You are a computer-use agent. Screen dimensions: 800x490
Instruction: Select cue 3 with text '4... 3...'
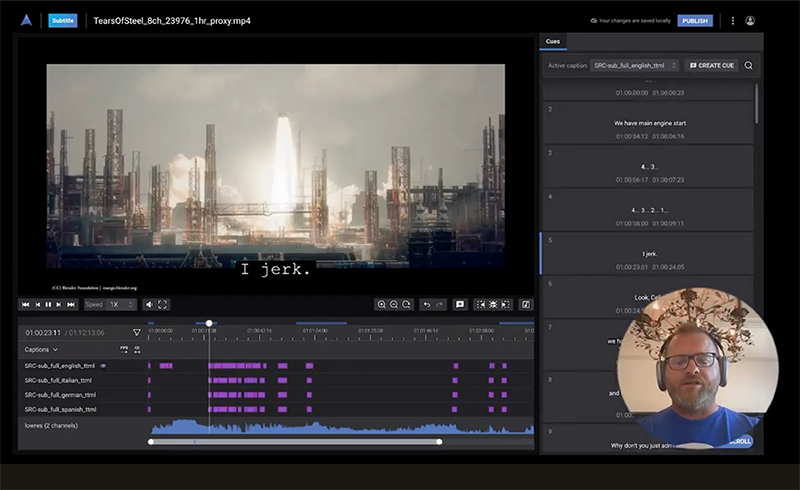point(649,167)
